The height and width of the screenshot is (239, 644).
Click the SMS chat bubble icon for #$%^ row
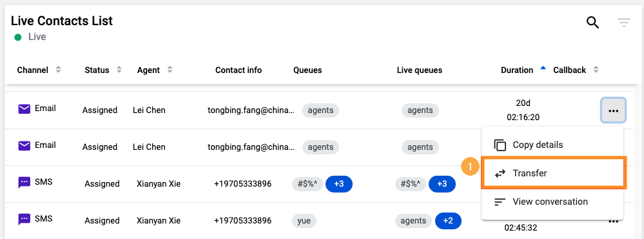coord(24,183)
